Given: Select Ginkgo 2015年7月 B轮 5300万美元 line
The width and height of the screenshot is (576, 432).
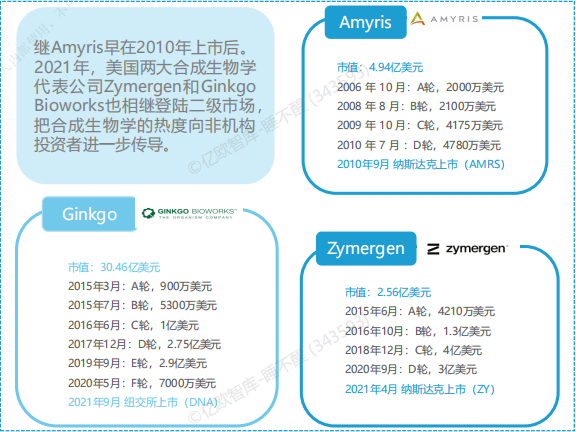Looking at the screenshot, I should click(143, 306).
